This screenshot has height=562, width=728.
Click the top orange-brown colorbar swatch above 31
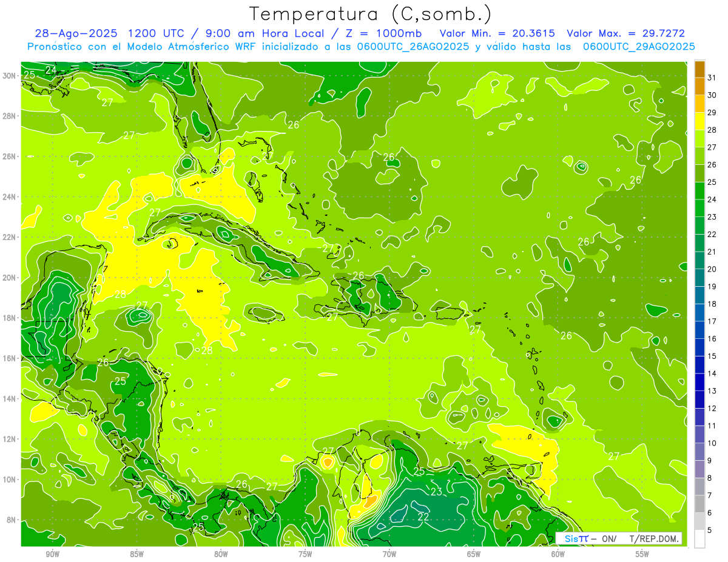pos(699,69)
